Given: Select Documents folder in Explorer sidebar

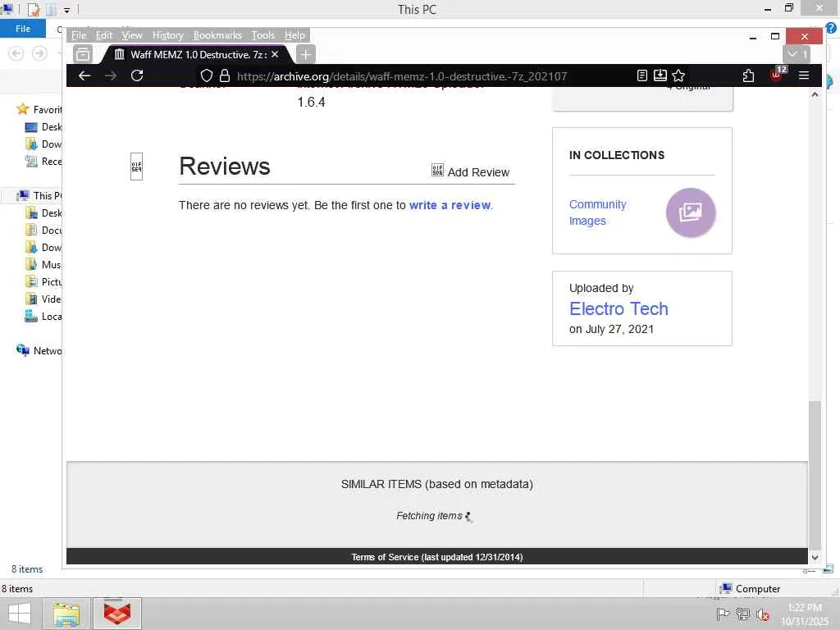Looking at the screenshot, I should 43,231.
